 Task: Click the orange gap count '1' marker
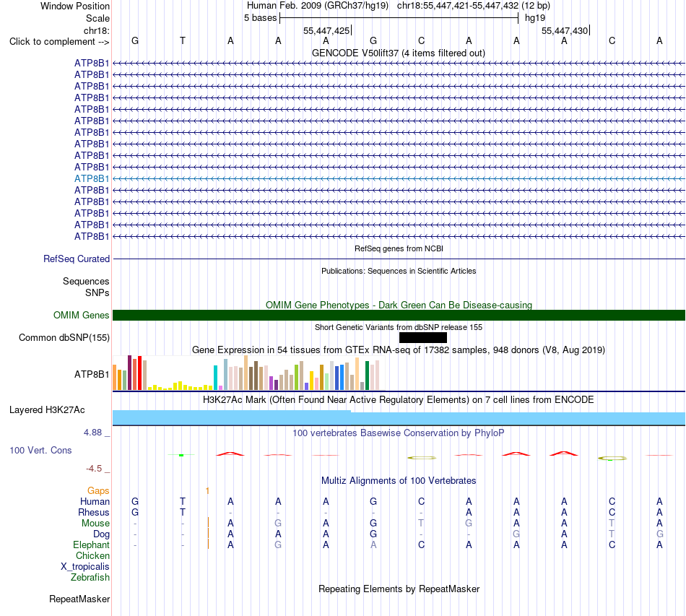pyautogui.click(x=207, y=491)
